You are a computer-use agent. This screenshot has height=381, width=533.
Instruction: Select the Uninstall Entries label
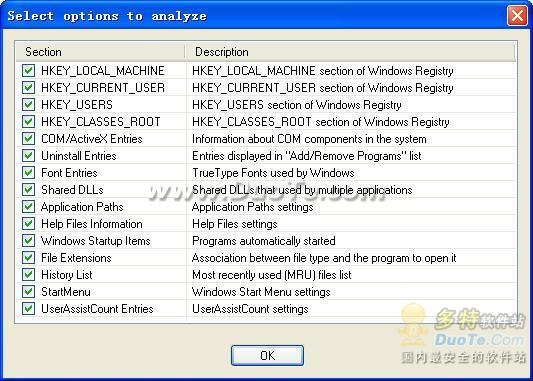coord(79,156)
